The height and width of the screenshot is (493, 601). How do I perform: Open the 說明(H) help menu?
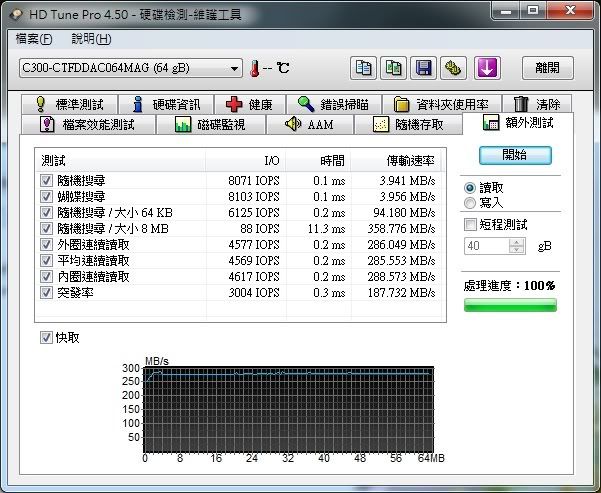(x=91, y=39)
